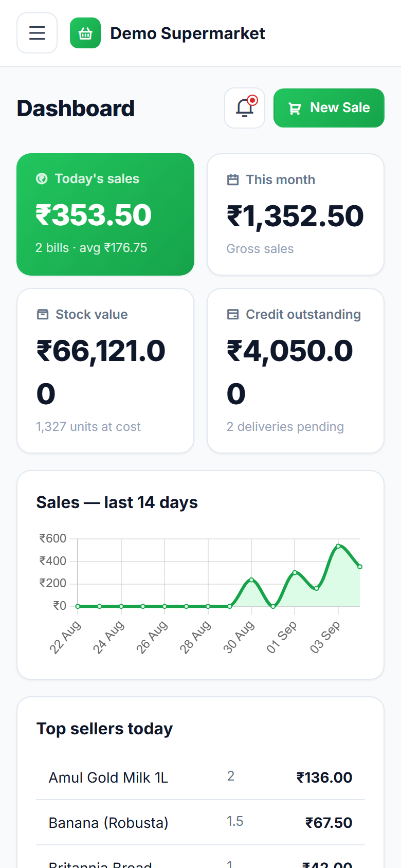Click the 03 Sep peak point on chart

(x=338, y=546)
